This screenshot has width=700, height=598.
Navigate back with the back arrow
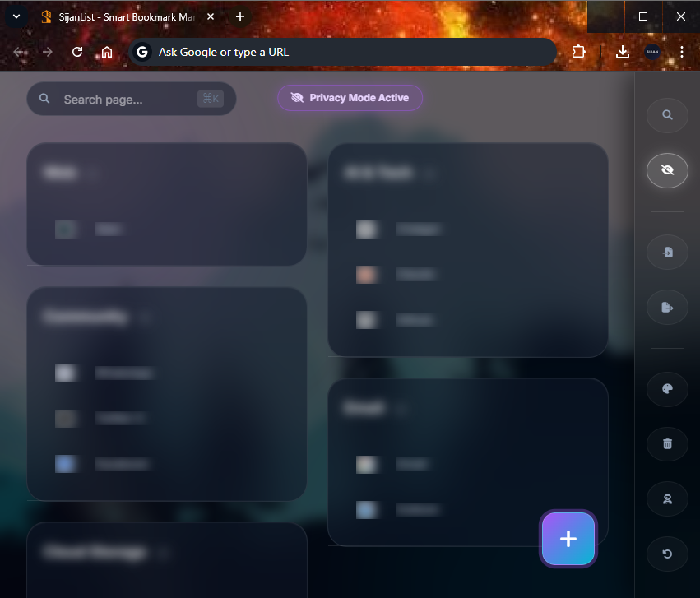[x=18, y=52]
